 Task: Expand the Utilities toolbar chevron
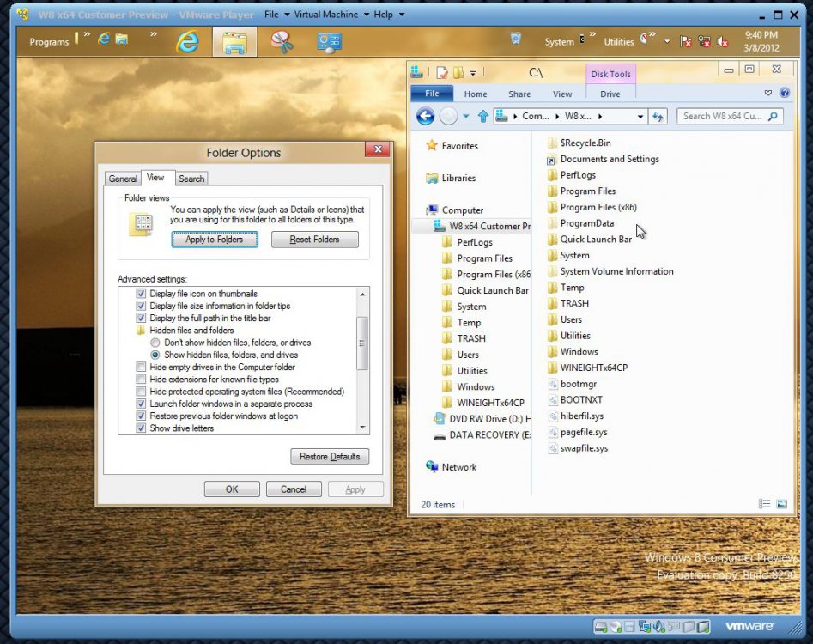[x=652, y=35]
